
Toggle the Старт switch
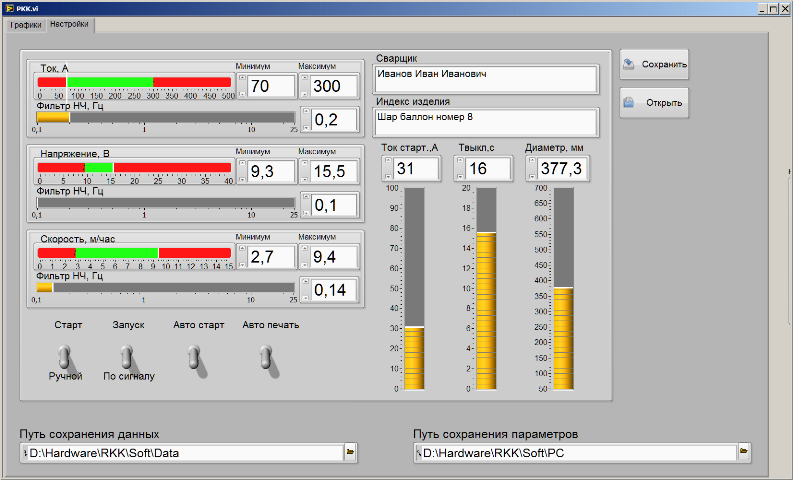[x=64, y=357]
